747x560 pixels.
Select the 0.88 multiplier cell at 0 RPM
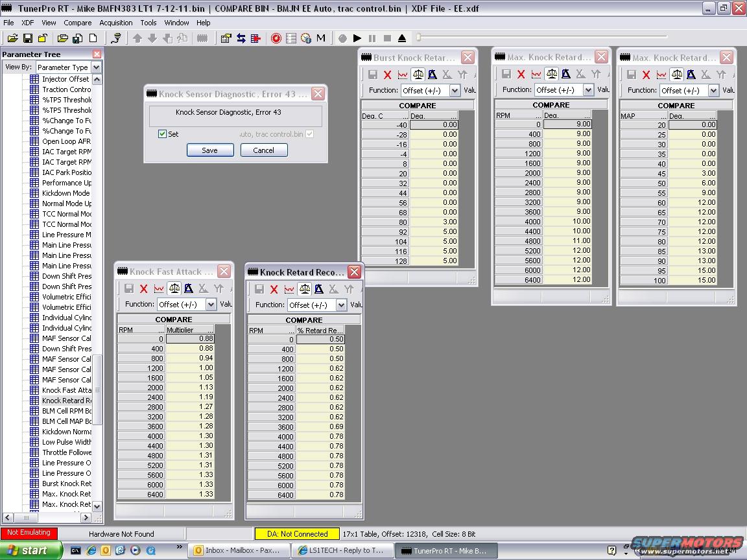[190, 338]
